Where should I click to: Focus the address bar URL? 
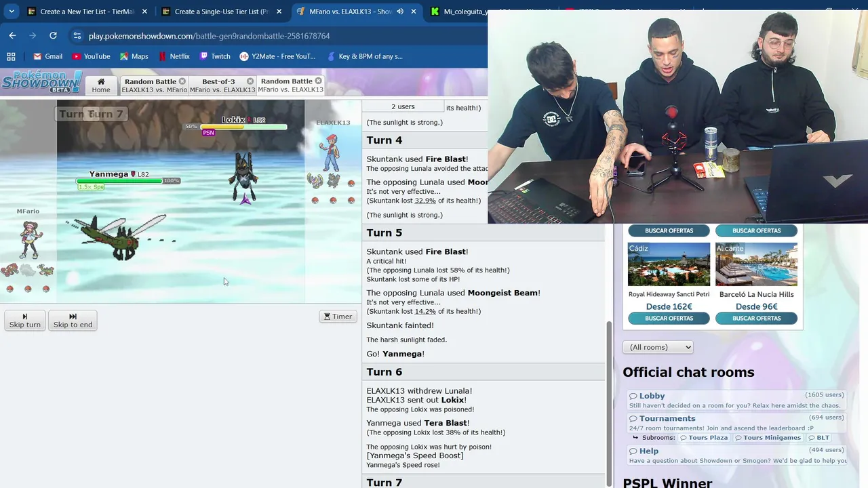point(209,36)
